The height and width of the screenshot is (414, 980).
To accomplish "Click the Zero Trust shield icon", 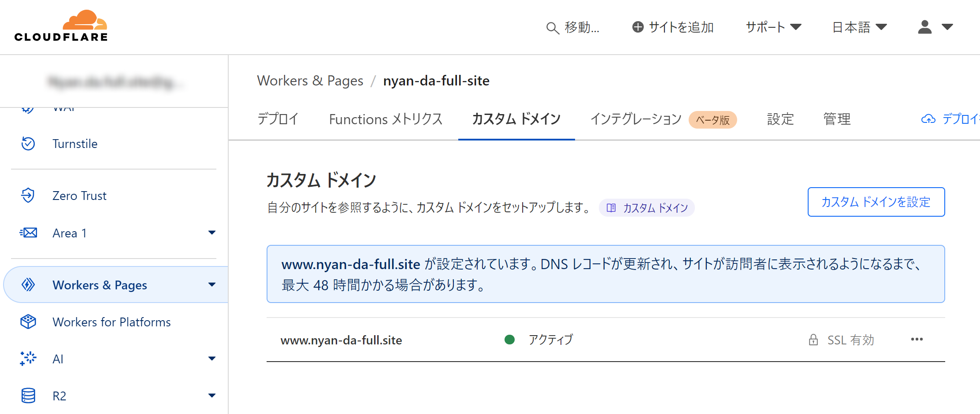I will click(28, 195).
